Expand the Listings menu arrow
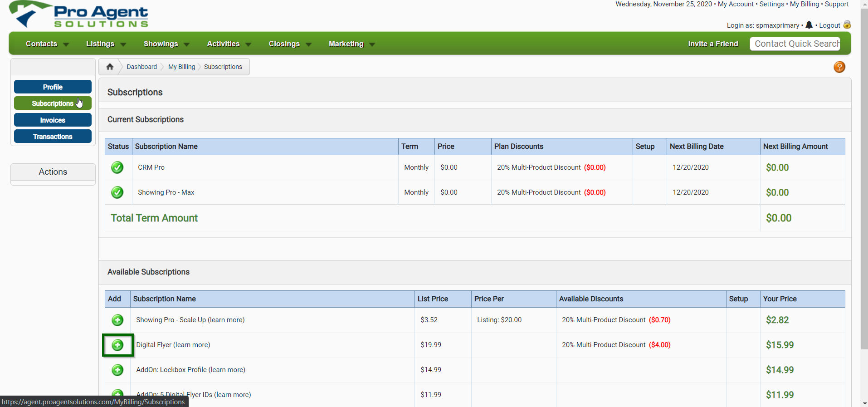Viewport: 868px width, 407px height. click(123, 44)
